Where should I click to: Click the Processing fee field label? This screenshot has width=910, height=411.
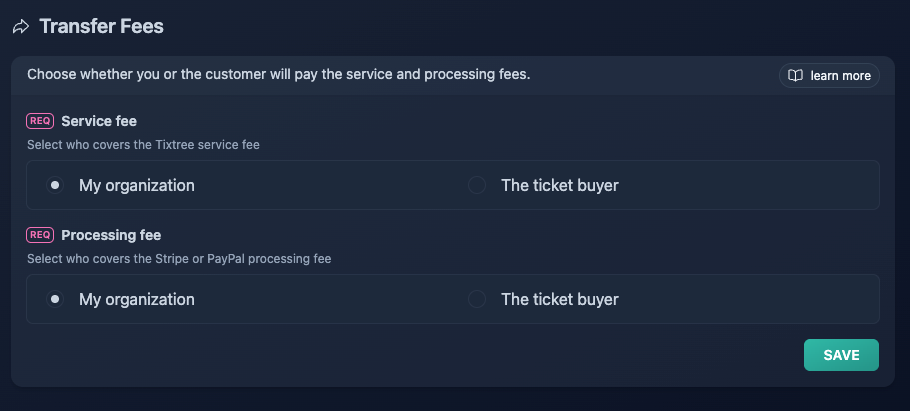[111, 235]
